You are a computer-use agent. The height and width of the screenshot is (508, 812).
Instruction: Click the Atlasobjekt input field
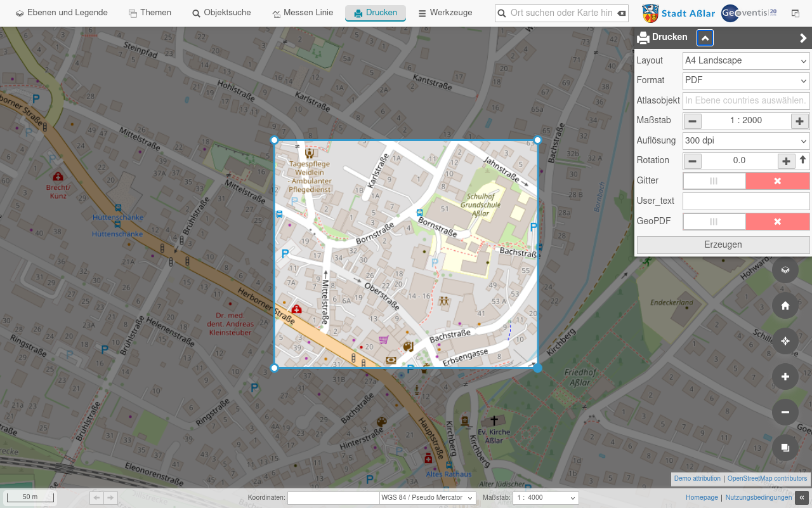[x=746, y=100]
